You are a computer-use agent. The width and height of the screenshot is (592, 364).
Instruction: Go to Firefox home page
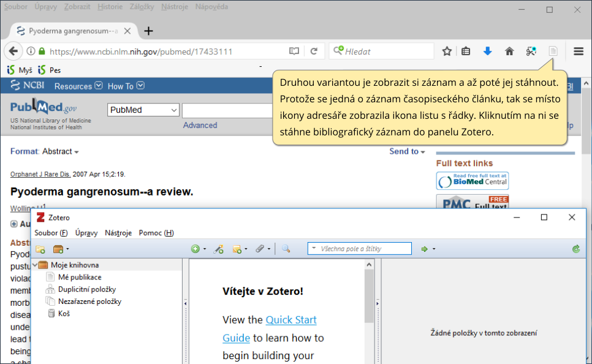pos(509,51)
